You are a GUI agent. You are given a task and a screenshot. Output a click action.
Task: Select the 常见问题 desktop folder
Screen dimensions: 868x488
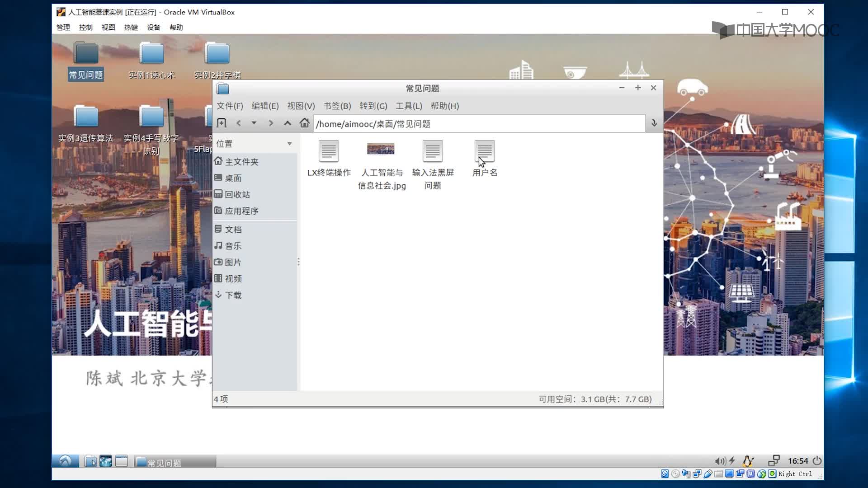(x=86, y=61)
